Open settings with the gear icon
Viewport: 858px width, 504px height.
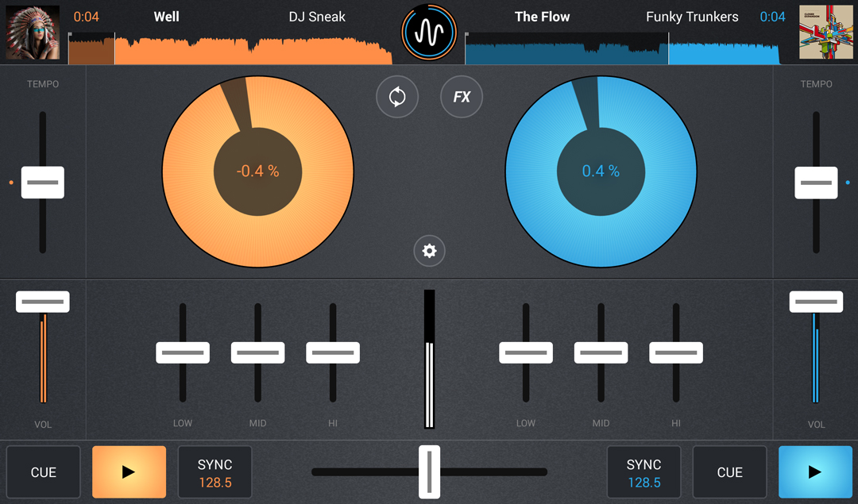click(429, 252)
